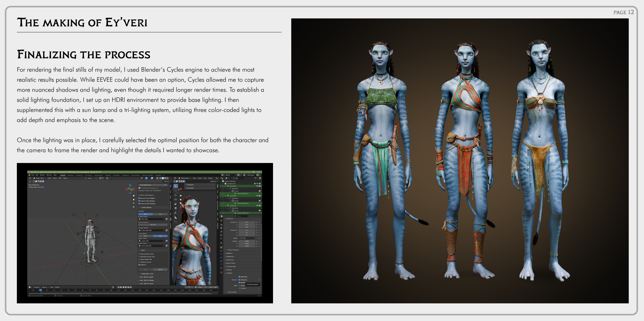This screenshot has height=321, width=644.
Task: Select the Cursor tool in Blender toolbar
Action: [x=176, y=190]
